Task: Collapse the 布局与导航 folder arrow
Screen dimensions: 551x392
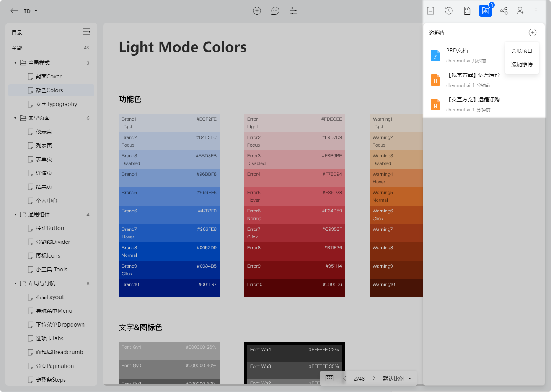Action: tap(15, 283)
